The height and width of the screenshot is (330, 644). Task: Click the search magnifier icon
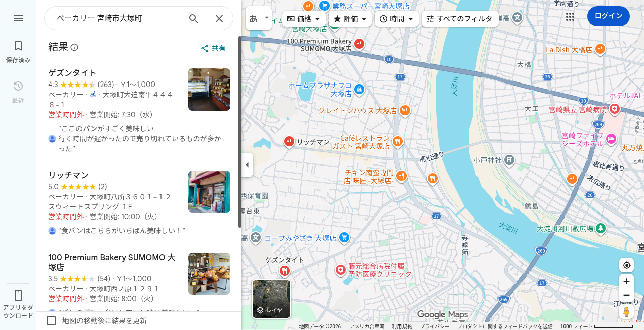194,18
